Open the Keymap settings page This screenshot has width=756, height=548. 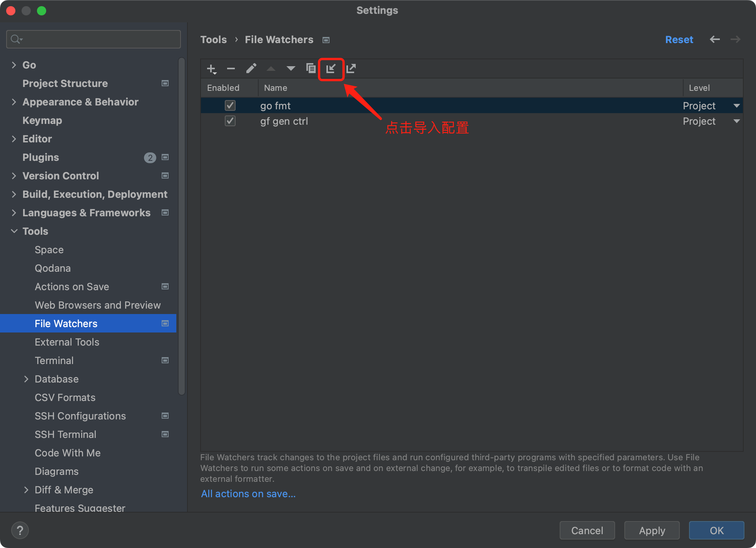tap(42, 120)
